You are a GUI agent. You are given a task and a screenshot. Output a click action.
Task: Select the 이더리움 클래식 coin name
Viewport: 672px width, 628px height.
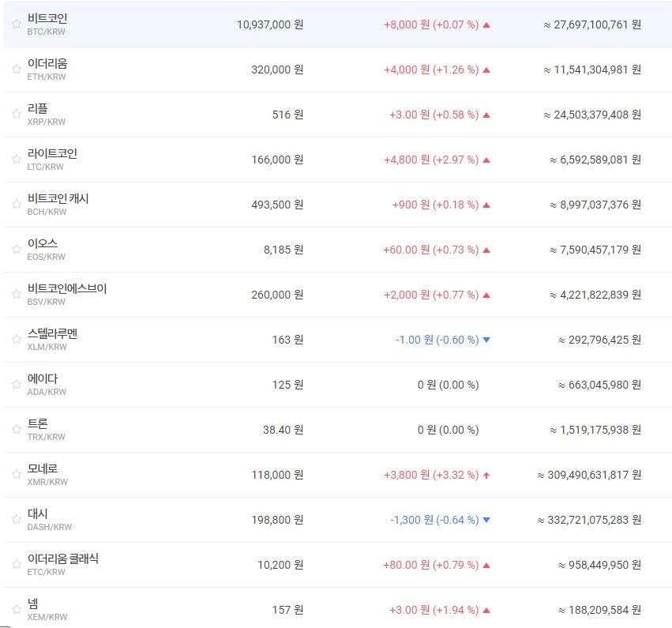pyautogui.click(x=63, y=558)
